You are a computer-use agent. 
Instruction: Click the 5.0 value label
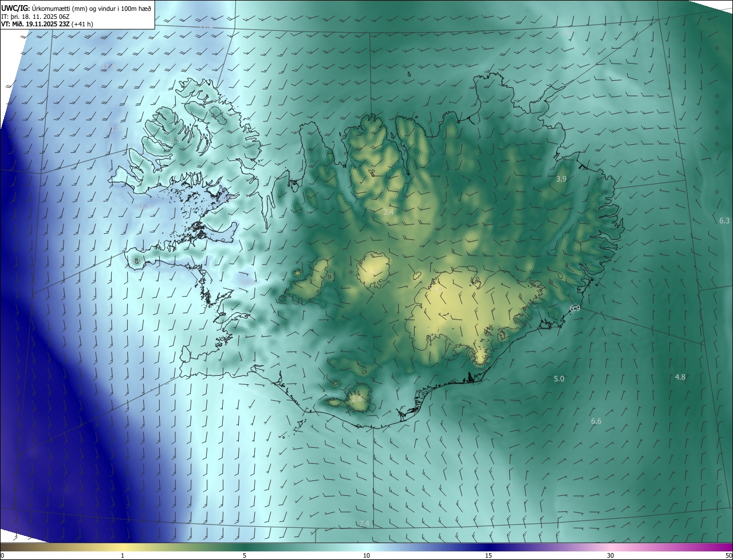[559, 378]
